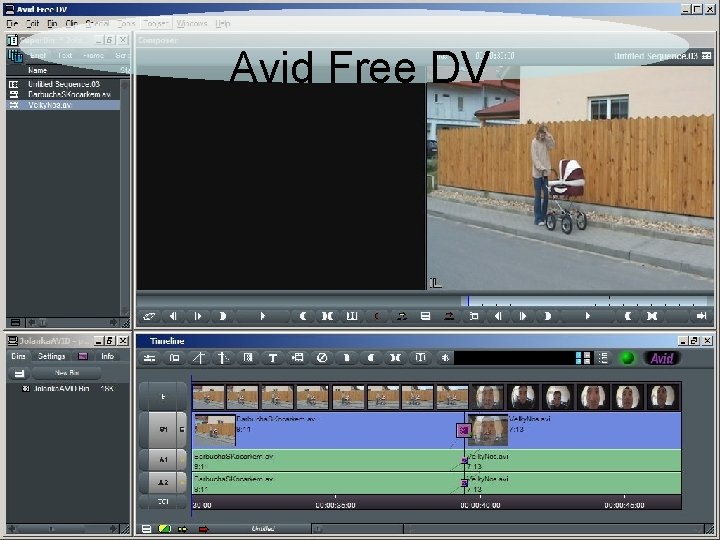
Task: Toggle the A2 track selector
Action: tap(162, 482)
